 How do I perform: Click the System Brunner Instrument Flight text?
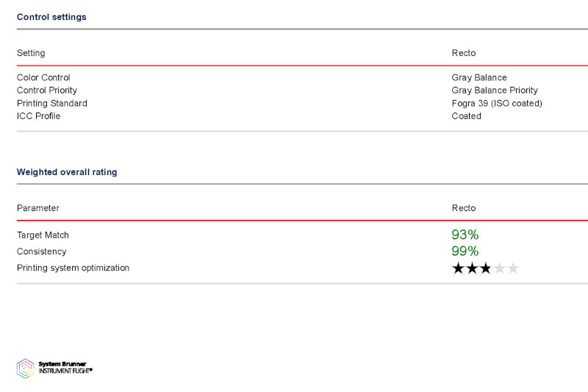pyautogui.click(x=65, y=368)
